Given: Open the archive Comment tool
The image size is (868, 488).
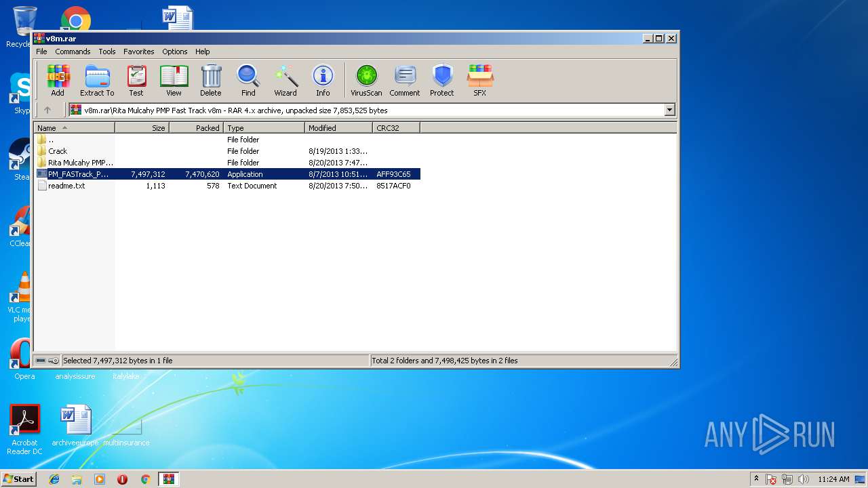Looking at the screenshot, I should click(x=405, y=81).
